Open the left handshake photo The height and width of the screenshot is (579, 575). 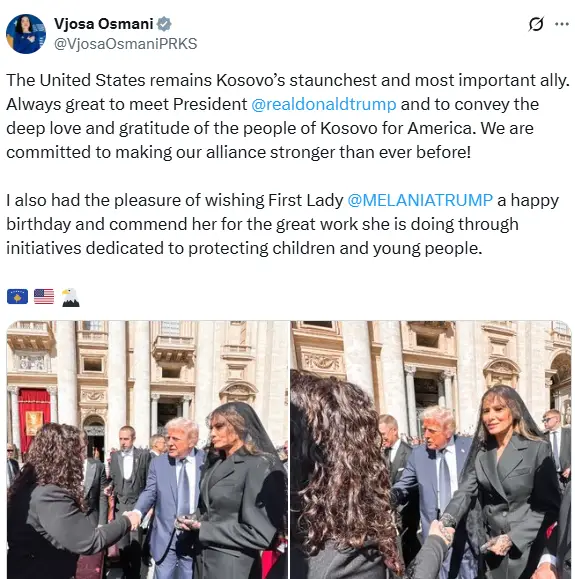click(x=147, y=450)
